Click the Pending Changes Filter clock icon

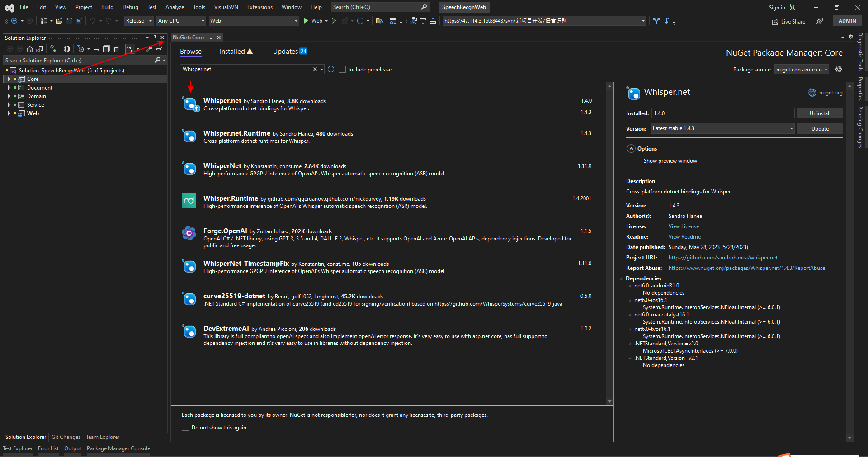[81, 49]
